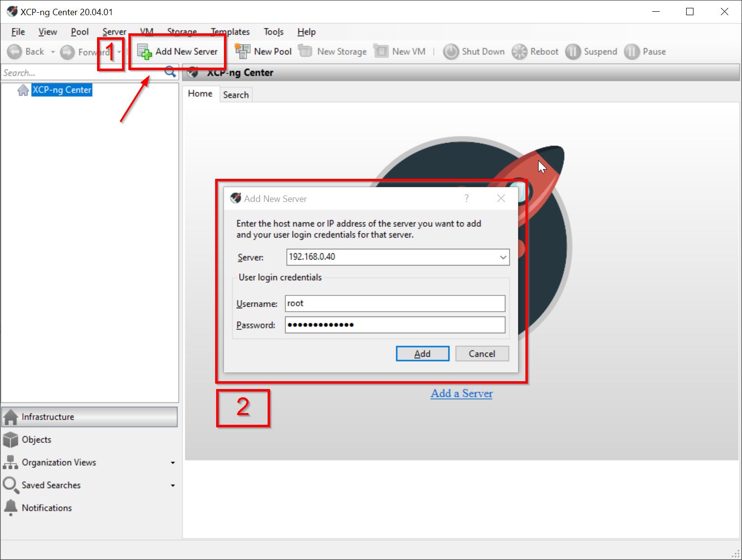This screenshot has height=560, width=742.
Task: Click Cancel in Add New Server dialog
Action: tap(482, 354)
